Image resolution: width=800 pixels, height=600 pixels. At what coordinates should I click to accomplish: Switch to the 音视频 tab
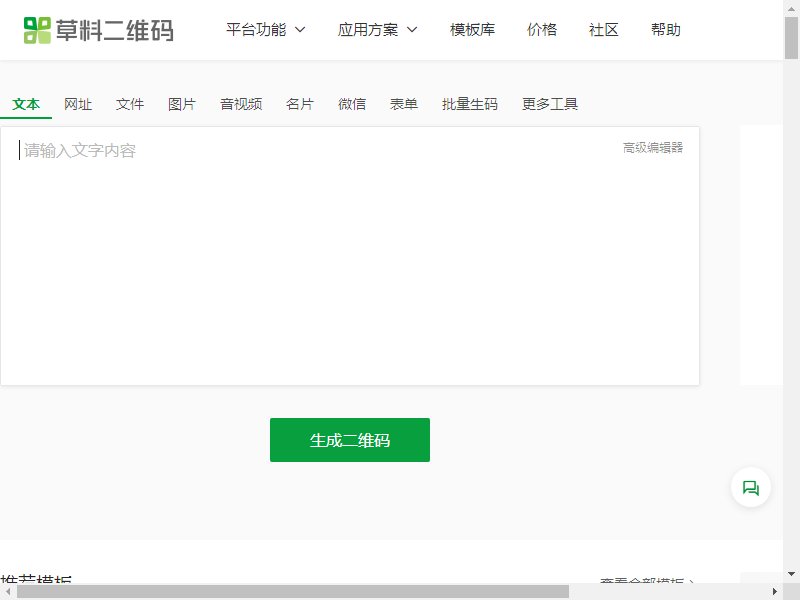(241, 104)
